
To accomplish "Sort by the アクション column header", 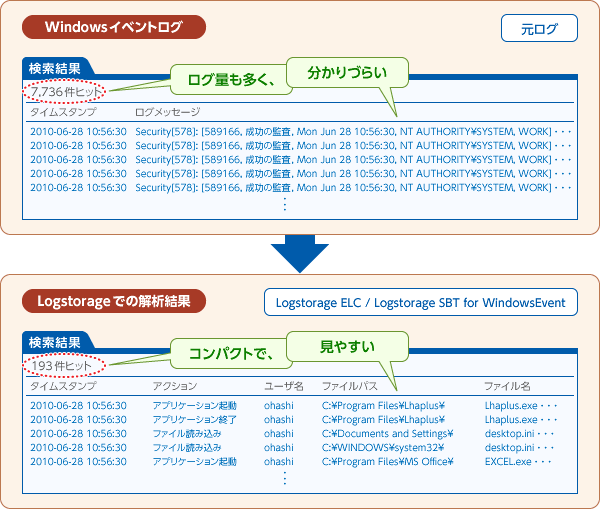I will click(175, 386).
